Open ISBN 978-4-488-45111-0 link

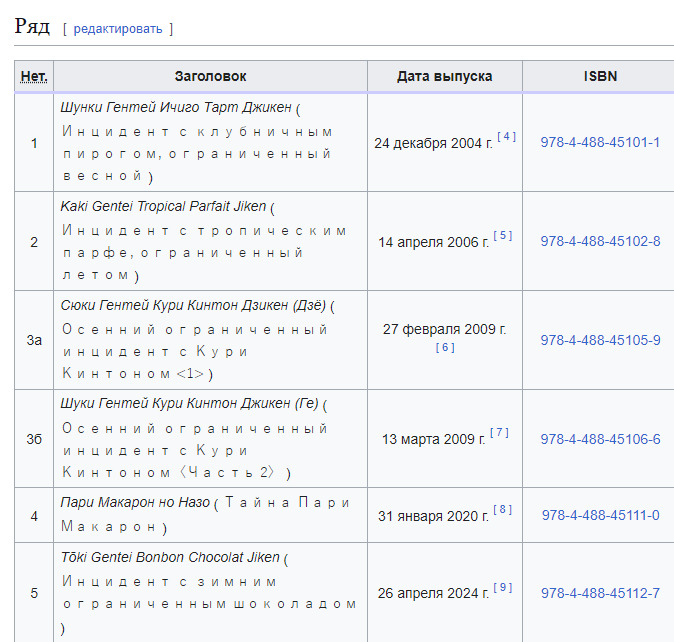(x=600, y=515)
